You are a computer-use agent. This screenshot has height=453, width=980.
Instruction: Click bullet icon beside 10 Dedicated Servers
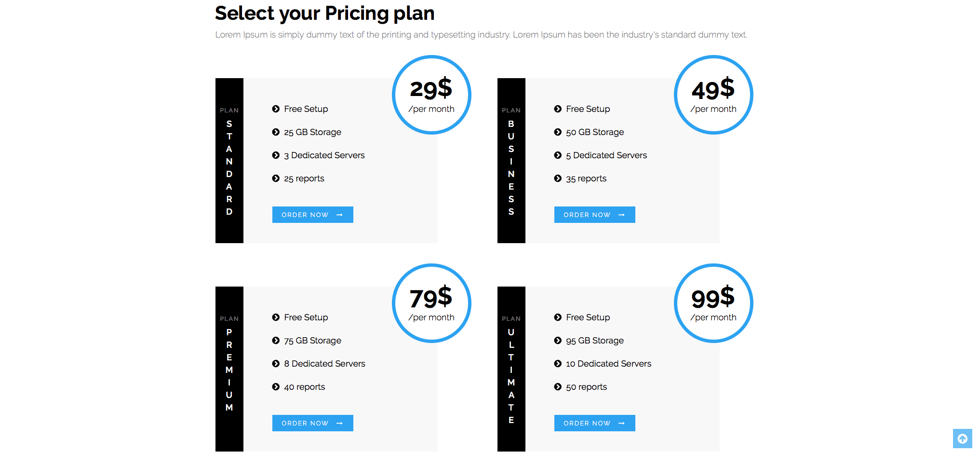coord(558,364)
